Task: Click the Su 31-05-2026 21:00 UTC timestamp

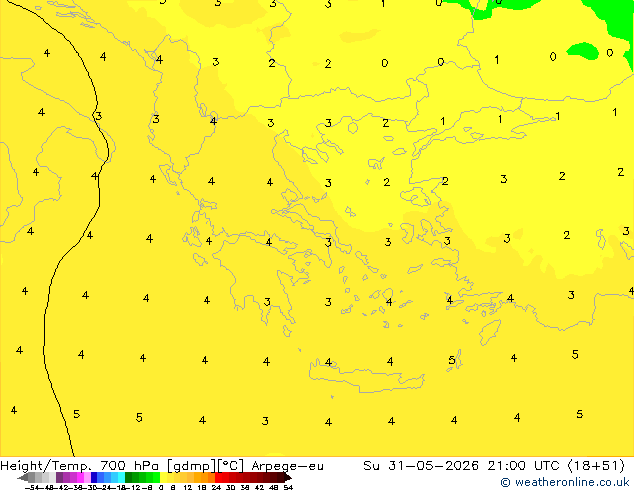Action: pos(463,466)
